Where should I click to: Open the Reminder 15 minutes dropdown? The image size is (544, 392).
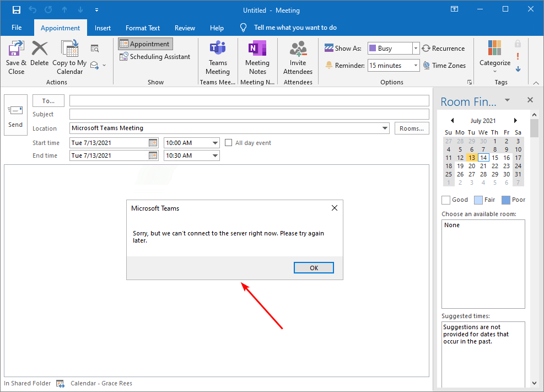click(x=416, y=65)
